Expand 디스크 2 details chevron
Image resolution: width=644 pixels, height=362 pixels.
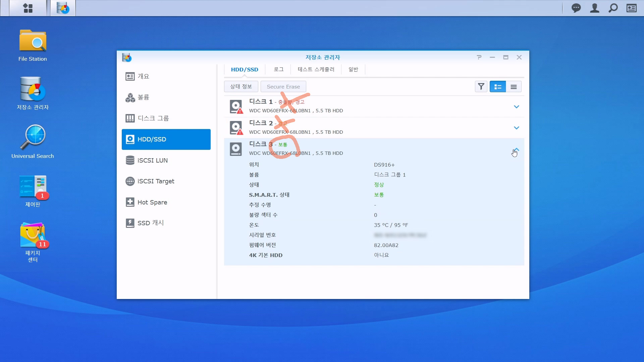click(x=516, y=128)
